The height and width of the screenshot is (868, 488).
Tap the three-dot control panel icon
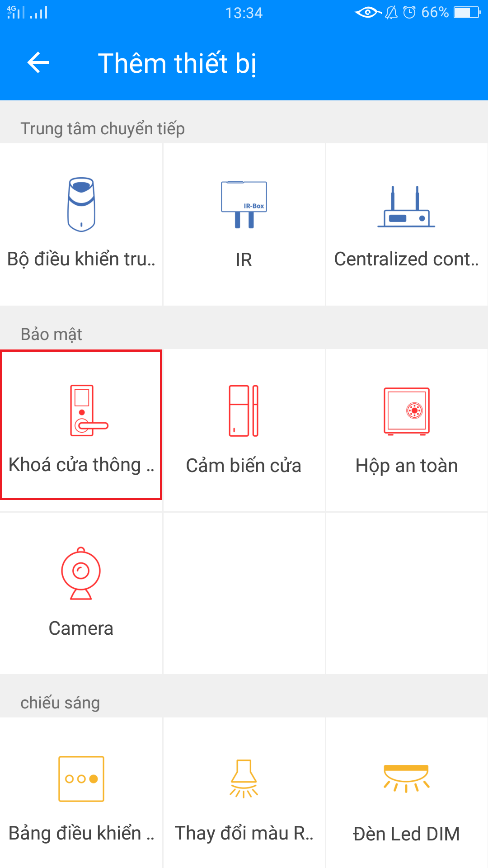(81, 778)
